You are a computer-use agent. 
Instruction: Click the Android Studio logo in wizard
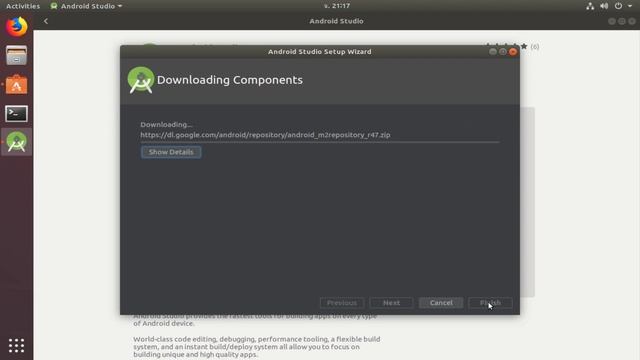pos(140,80)
